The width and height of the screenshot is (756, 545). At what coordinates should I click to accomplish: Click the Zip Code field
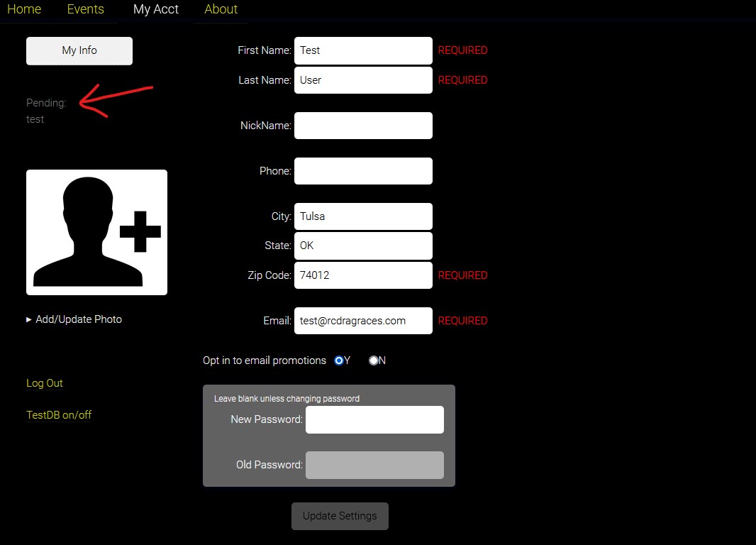(x=363, y=275)
